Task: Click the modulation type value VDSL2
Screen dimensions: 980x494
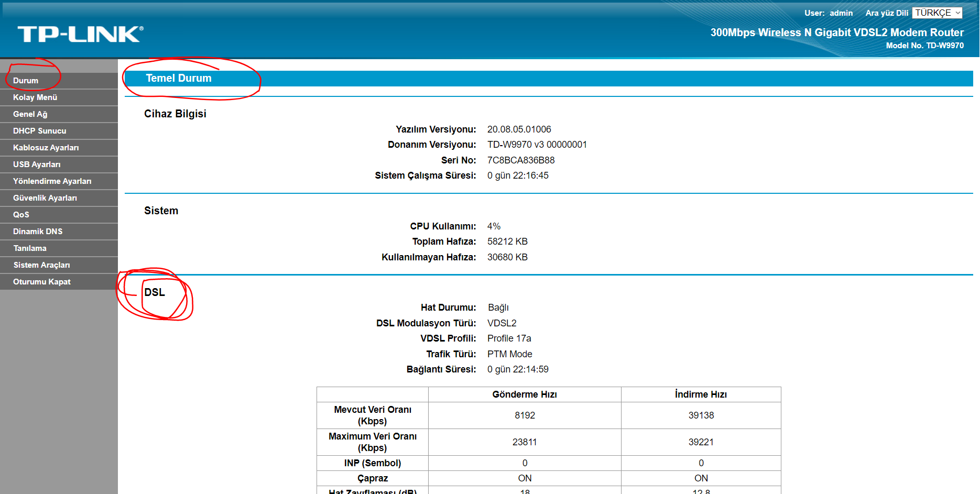Action: [x=502, y=323]
